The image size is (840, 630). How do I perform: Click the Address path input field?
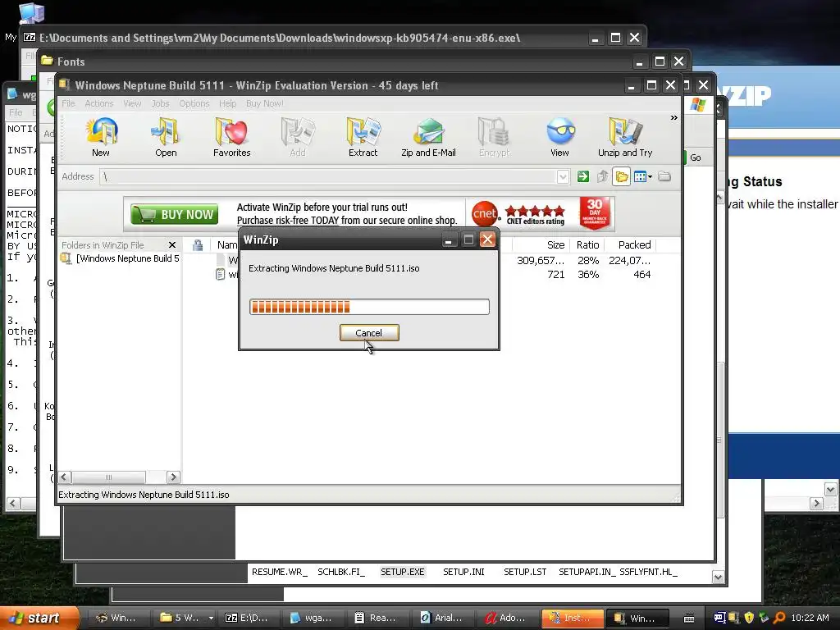(328, 177)
